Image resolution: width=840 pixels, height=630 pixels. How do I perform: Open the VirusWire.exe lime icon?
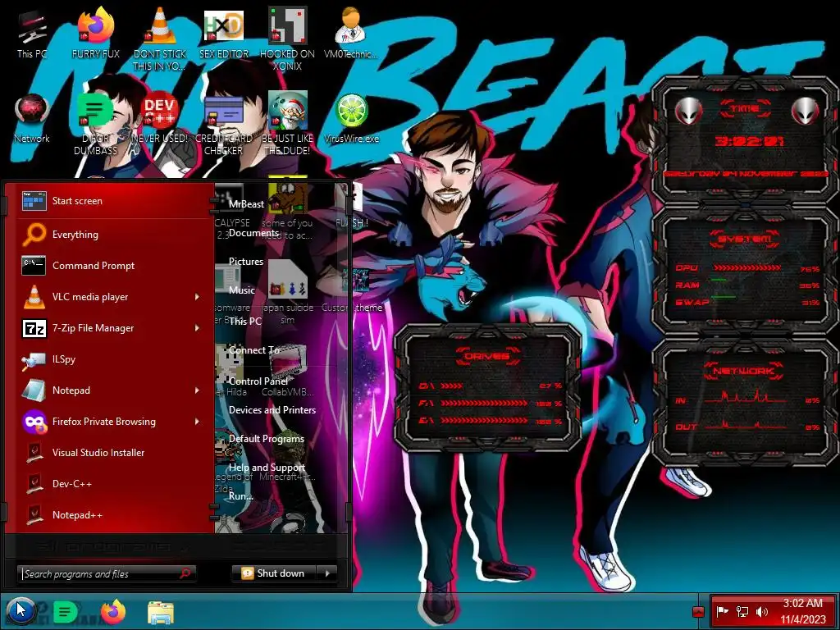[351, 119]
